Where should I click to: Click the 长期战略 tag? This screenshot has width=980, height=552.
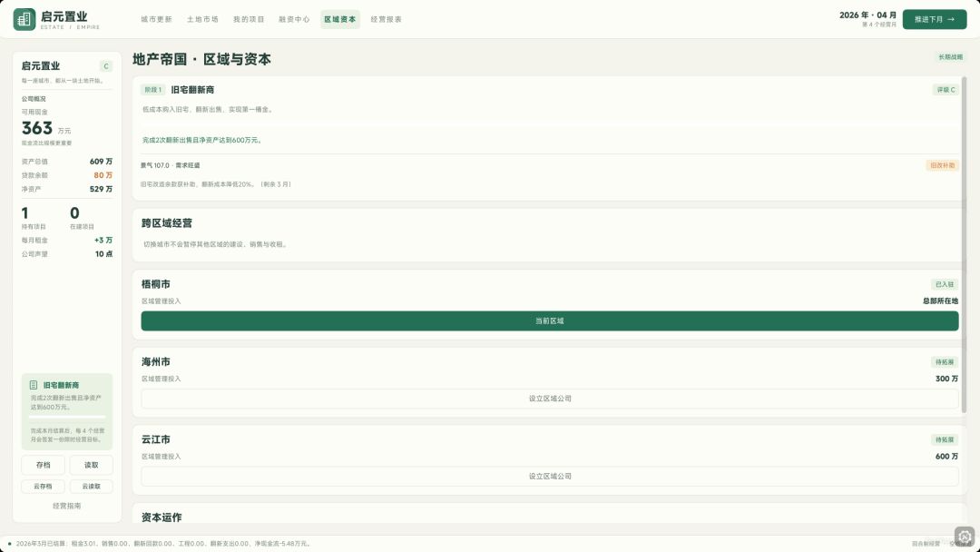pos(950,57)
